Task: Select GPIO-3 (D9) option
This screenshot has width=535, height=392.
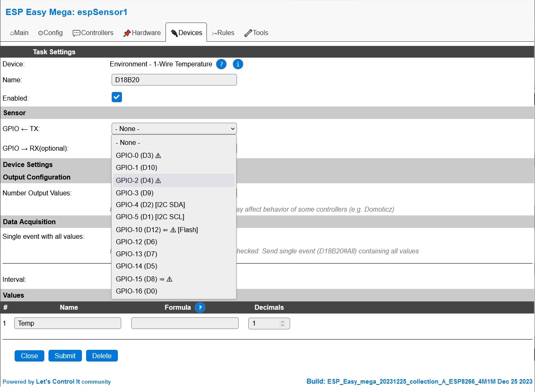Action: 174,193
